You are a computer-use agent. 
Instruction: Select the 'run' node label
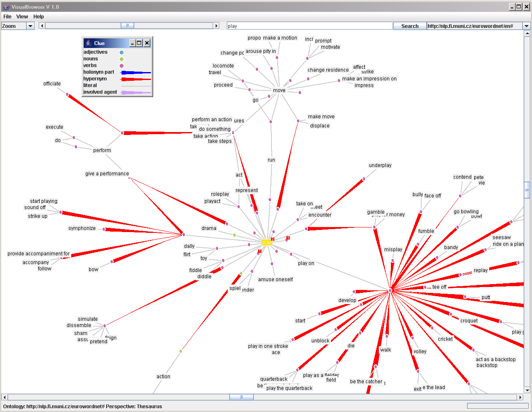click(x=271, y=160)
